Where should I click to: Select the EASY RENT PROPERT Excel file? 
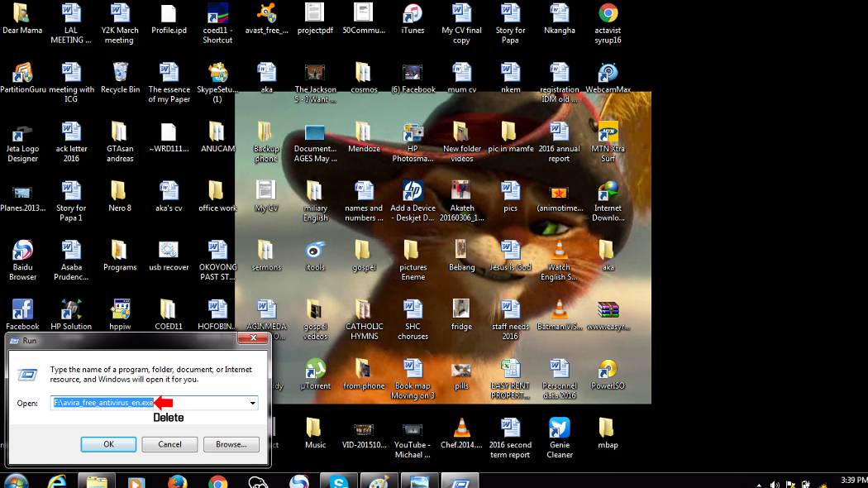point(510,379)
